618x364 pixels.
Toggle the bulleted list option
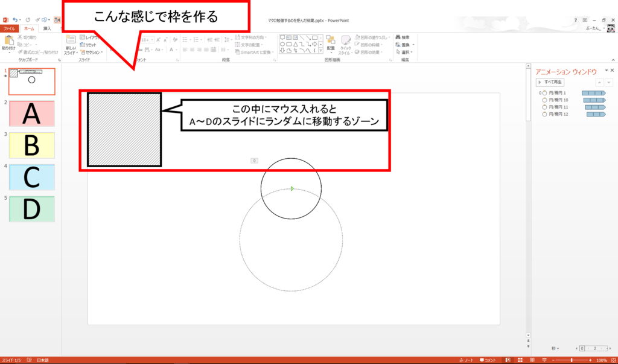click(183, 39)
